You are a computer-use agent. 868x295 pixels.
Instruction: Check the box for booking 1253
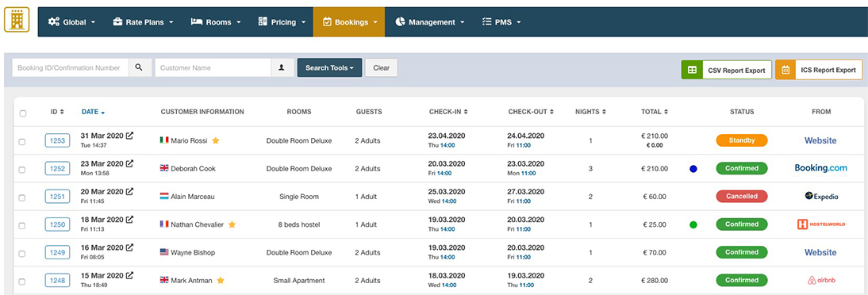tap(22, 142)
